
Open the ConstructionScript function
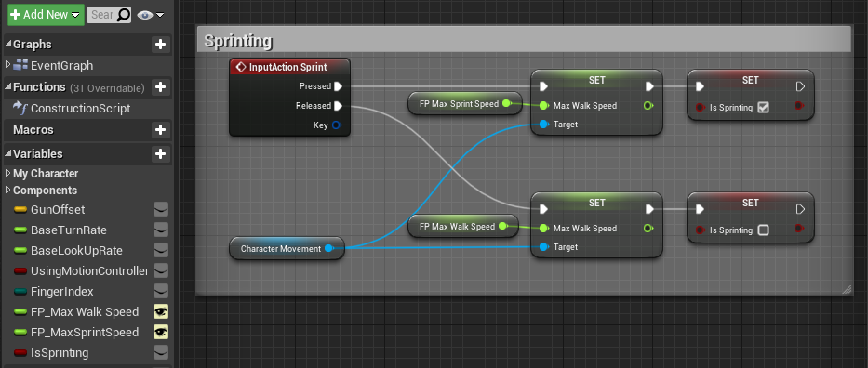80,109
